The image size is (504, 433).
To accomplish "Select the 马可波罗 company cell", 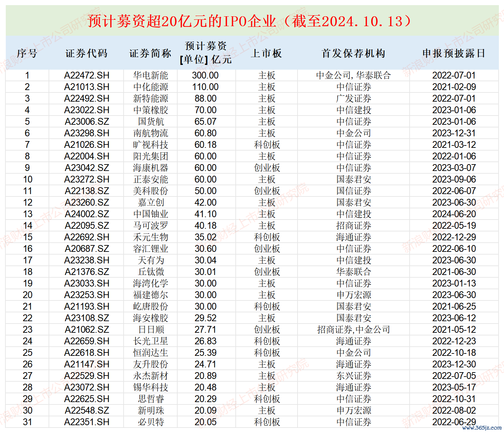I will click(150, 226).
